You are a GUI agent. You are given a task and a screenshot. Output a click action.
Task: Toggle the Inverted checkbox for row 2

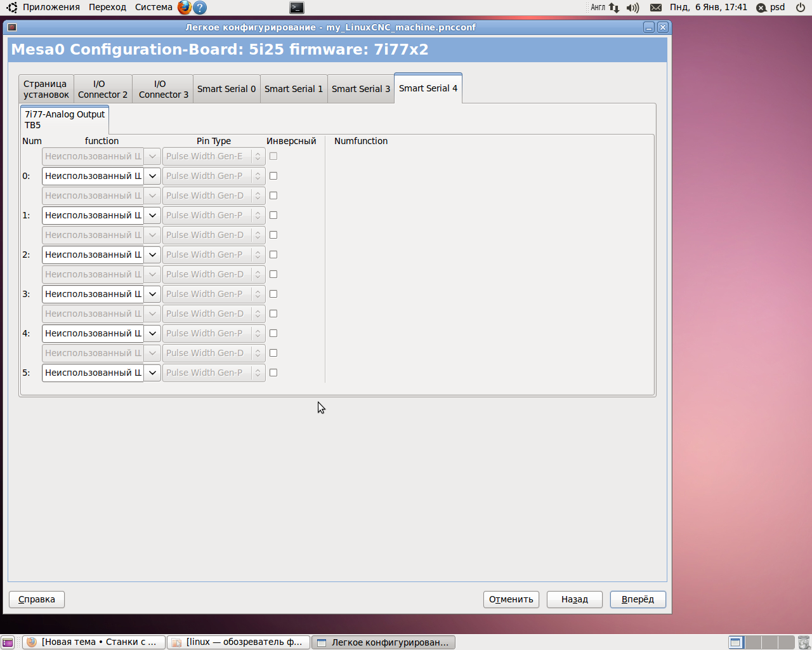point(273,255)
